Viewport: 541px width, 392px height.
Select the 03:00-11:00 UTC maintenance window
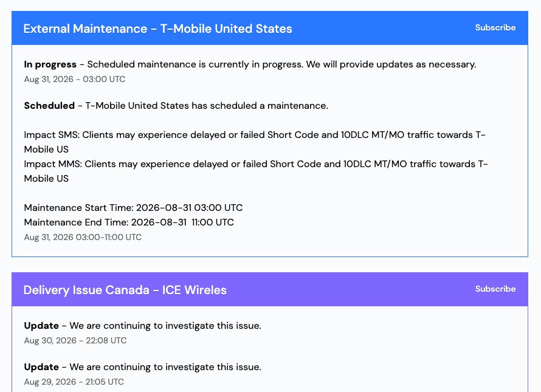tap(83, 238)
